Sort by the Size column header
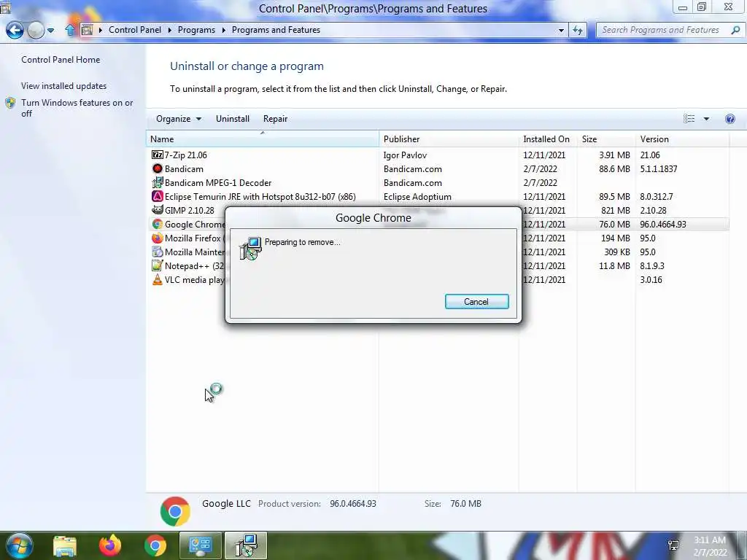747x560 pixels. 606,139
